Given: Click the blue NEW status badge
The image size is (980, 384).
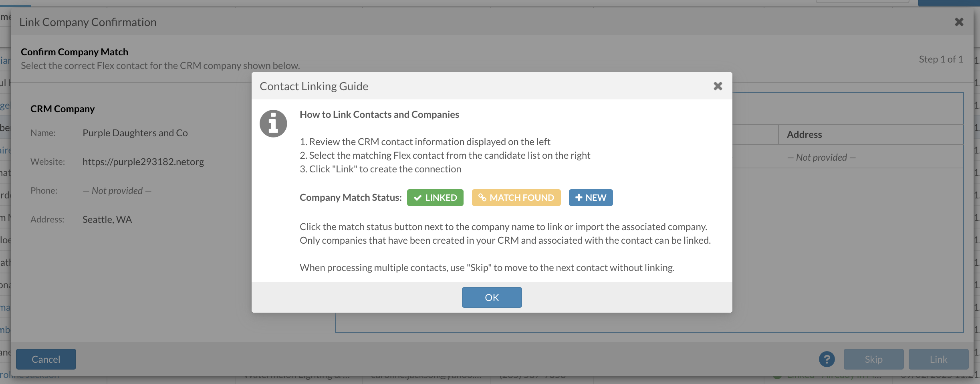Looking at the screenshot, I should click(591, 198).
